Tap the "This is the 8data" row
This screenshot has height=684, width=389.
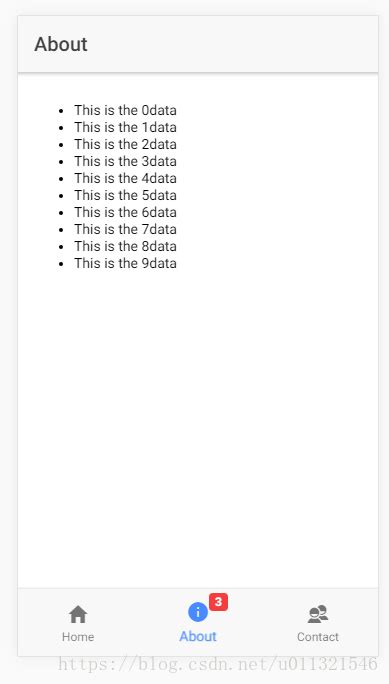coord(125,246)
